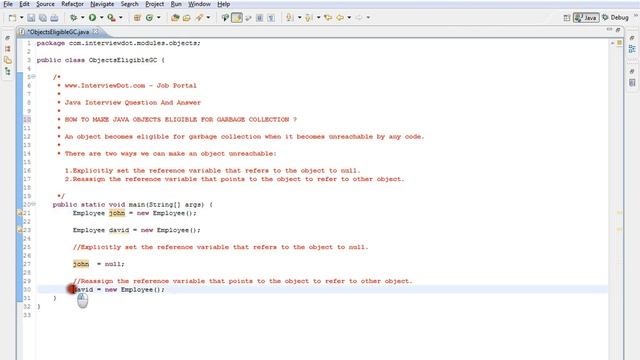Click the New wizard toolbar icon
The width and height of the screenshot is (640, 360).
tap(13, 18)
